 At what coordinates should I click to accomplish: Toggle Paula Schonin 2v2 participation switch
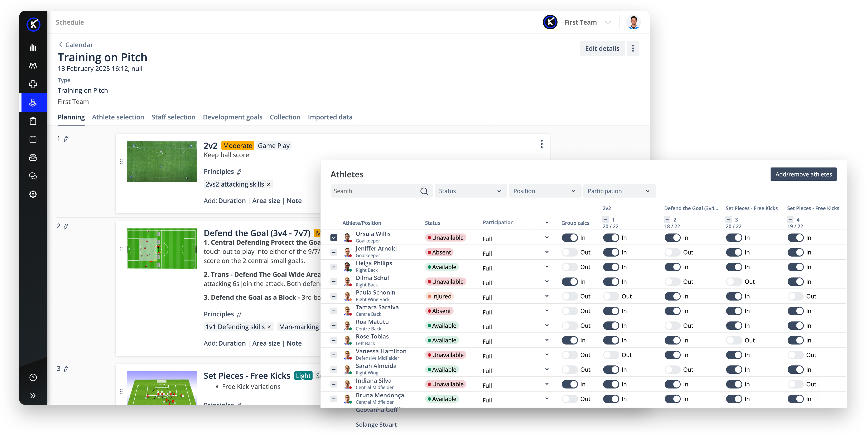(x=611, y=296)
